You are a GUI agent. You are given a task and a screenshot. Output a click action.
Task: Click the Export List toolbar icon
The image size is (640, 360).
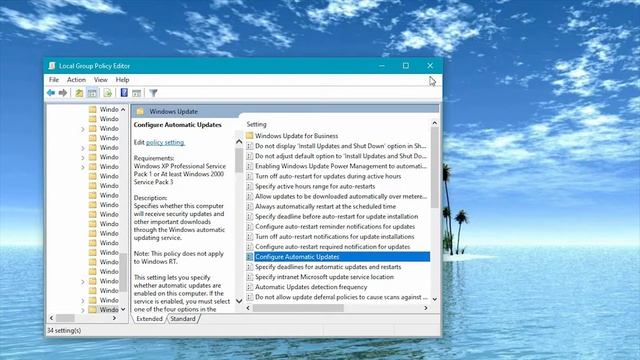tap(107, 93)
